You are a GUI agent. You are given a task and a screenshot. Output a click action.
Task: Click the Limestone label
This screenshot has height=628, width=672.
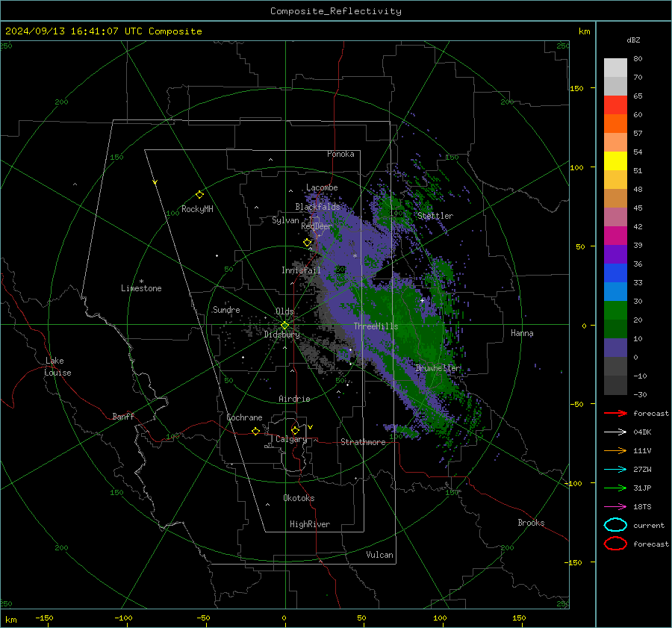(141, 288)
